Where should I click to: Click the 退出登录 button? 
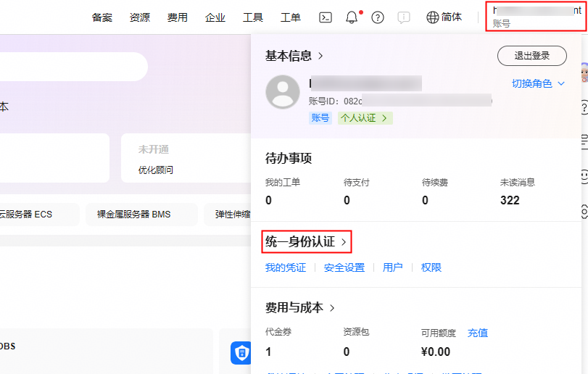point(531,56)
